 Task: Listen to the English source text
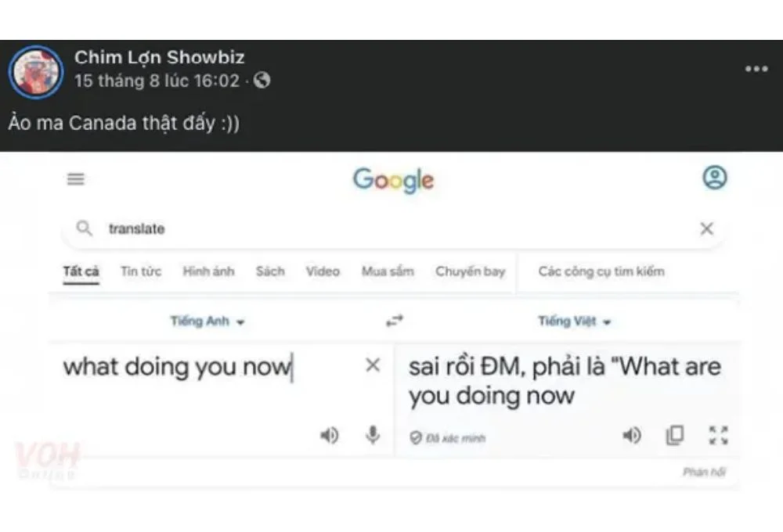pyautogui.click(x=329, y=435)
